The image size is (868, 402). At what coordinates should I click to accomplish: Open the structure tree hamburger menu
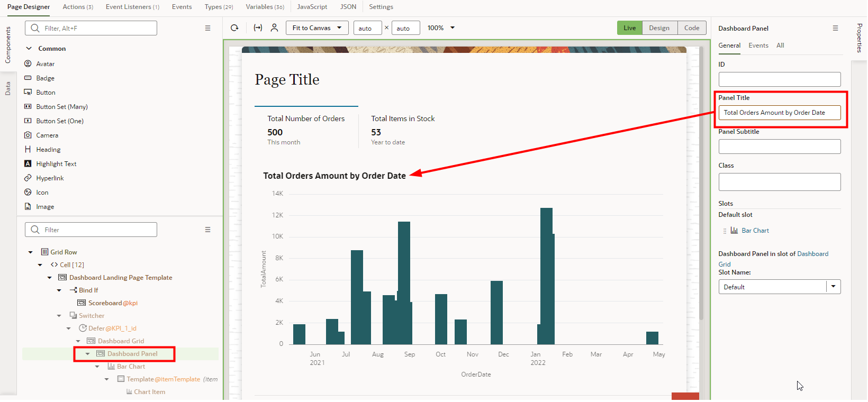(207, 230)
